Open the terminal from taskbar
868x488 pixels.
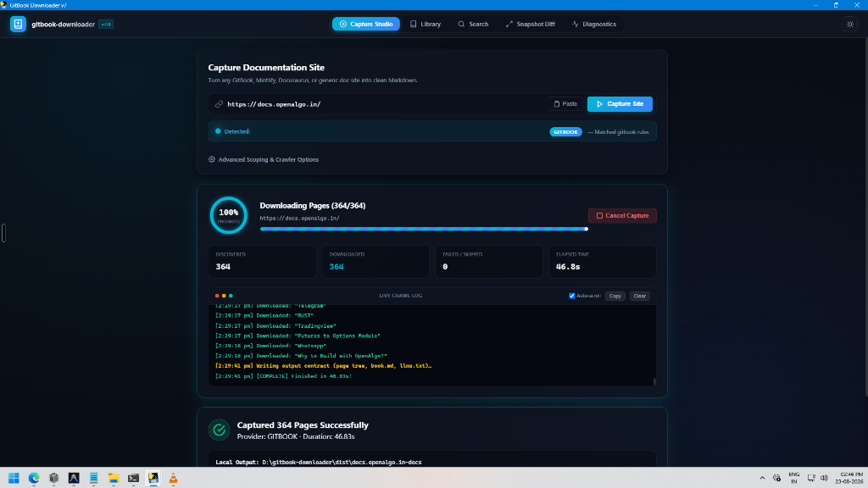pyautogui.click(x=133, y=478)
